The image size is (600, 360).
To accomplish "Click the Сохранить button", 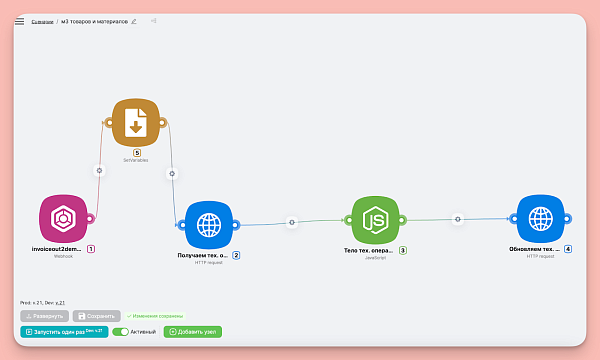I will click(96, 316).
